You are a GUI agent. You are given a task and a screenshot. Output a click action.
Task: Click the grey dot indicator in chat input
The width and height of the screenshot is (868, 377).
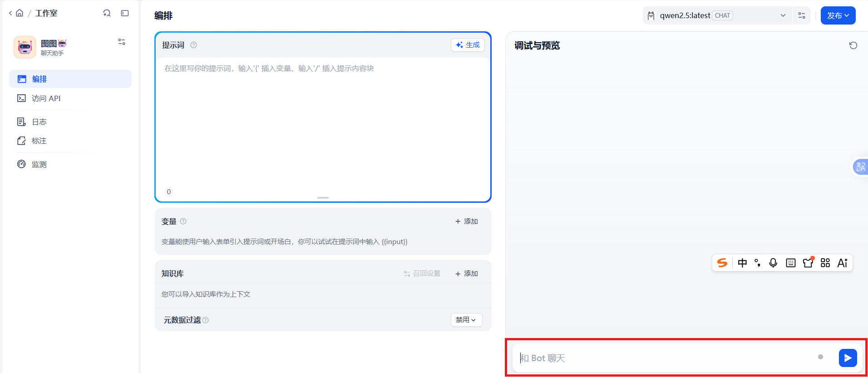(820, 357)
